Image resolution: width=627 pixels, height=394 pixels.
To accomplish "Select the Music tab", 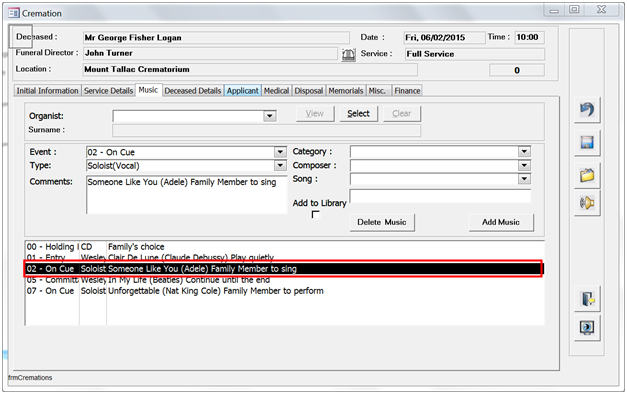I will pos(148,90).
